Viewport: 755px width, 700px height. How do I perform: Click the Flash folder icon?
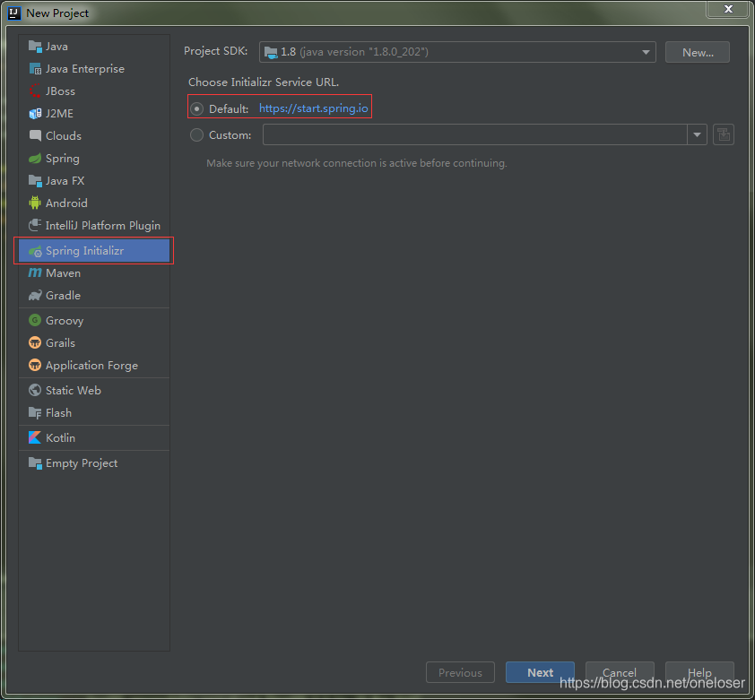point(35,412)
